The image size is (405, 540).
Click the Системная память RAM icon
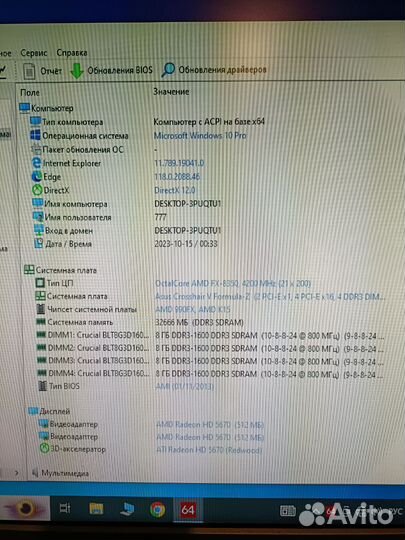[x=41, y=322]
